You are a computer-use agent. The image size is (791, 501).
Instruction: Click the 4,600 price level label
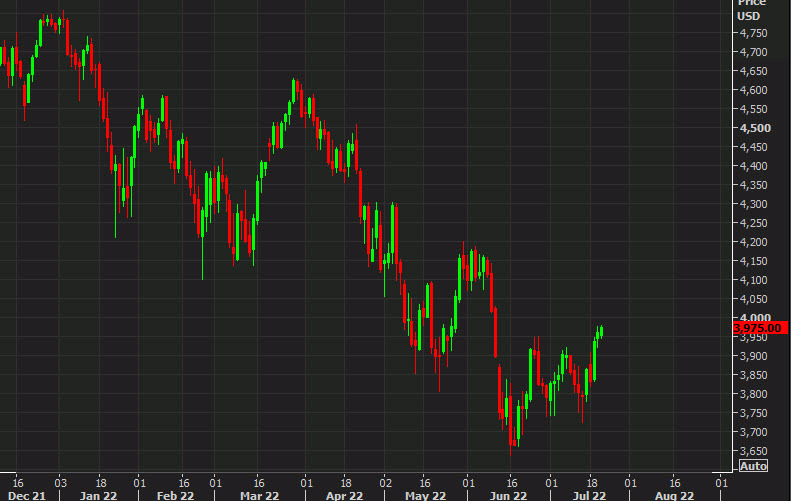point(753,90)
